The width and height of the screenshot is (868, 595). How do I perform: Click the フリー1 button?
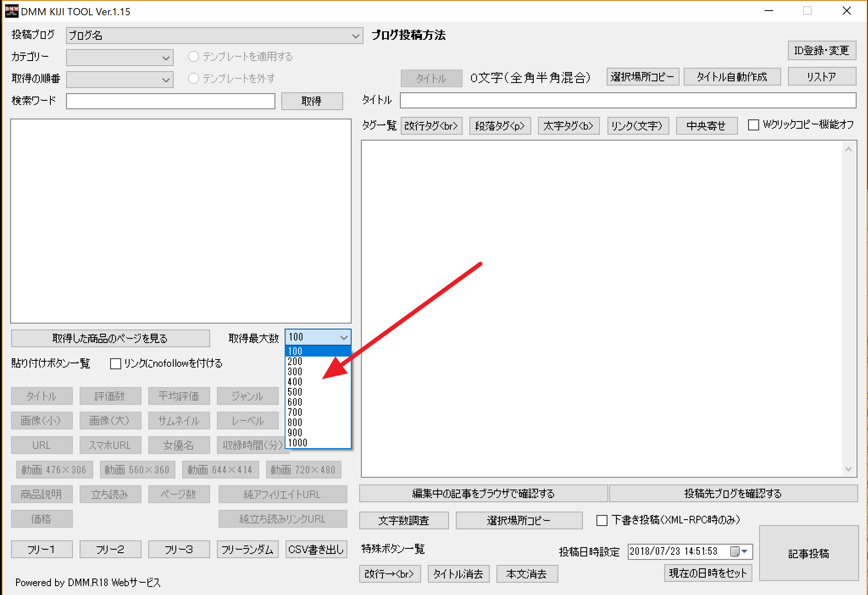(x=42, y=549)
